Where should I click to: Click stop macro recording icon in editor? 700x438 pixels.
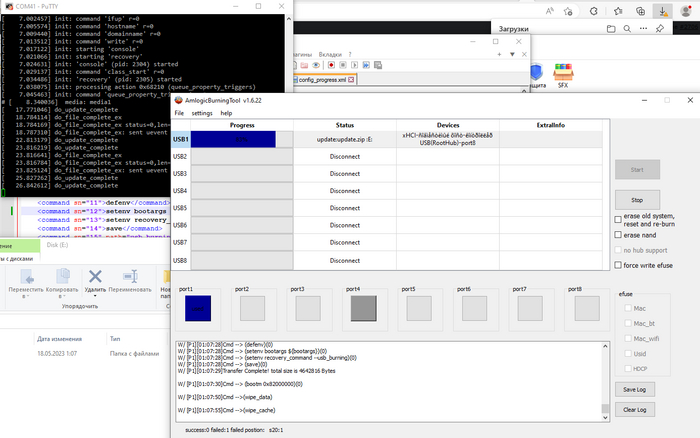tap(343, 65)
